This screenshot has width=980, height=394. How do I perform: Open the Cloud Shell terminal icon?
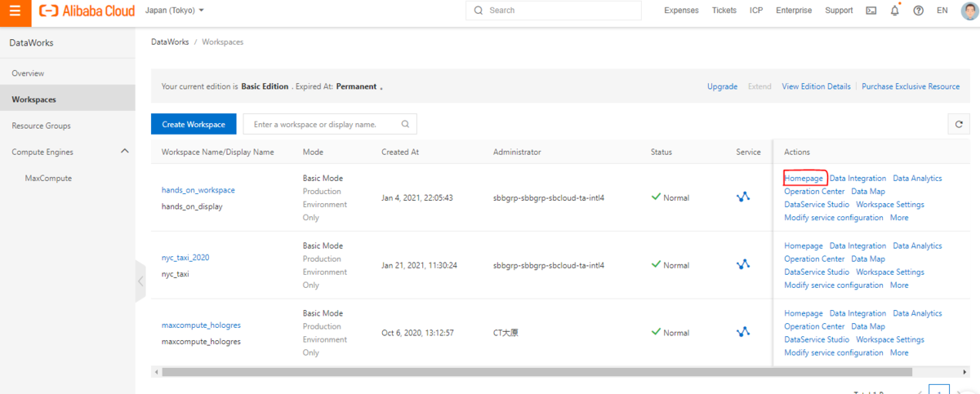click(871, 11)
